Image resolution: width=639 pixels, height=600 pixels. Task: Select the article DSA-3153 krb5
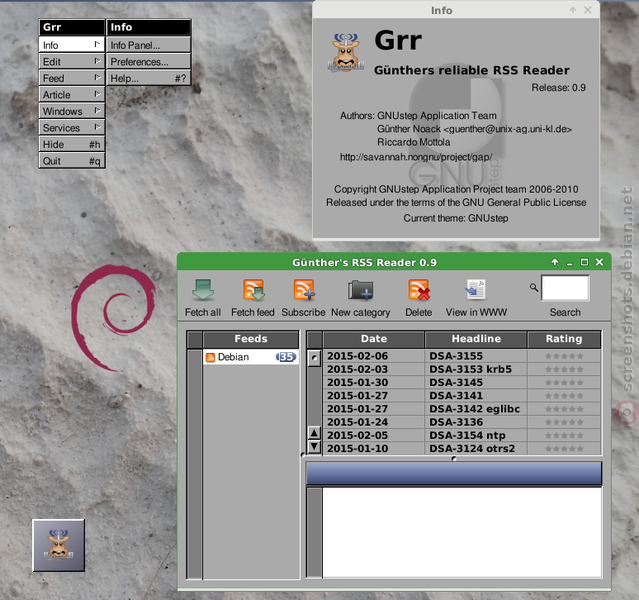(x=470, y=369)
